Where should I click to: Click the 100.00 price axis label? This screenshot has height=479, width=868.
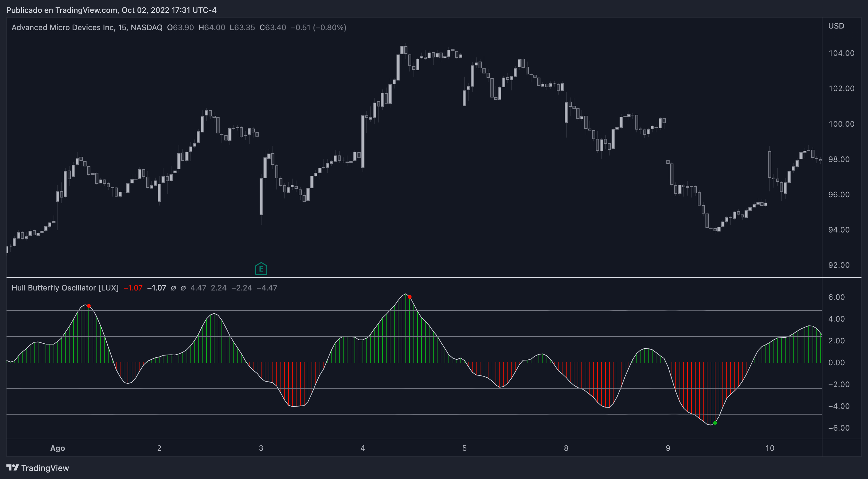coord(841,124)
